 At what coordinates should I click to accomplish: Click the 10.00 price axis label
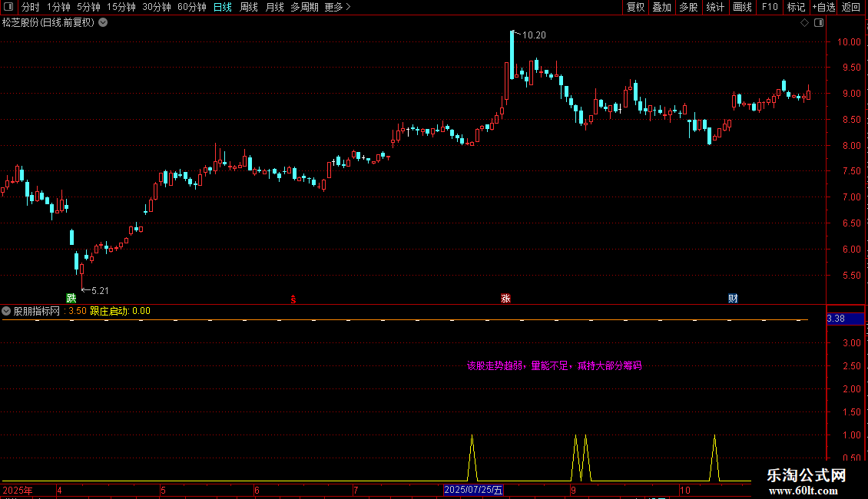pos(849,42)
